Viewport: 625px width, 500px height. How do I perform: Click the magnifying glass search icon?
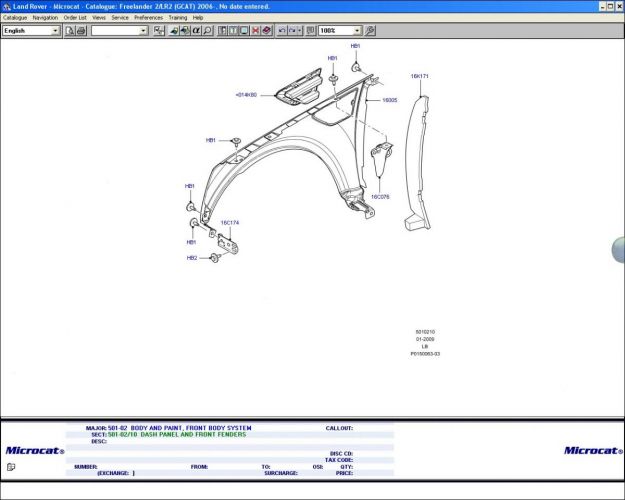[208, 31]
